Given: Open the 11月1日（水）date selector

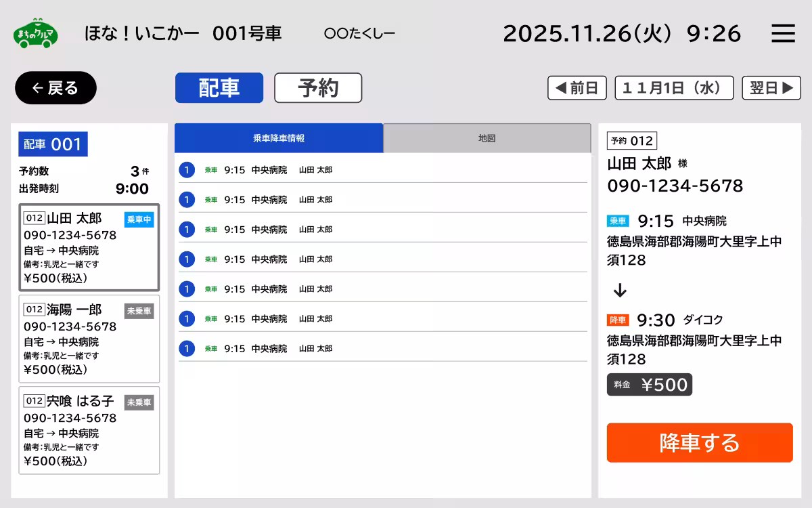Looking at the screenshot, I should (x=673, y=87).
